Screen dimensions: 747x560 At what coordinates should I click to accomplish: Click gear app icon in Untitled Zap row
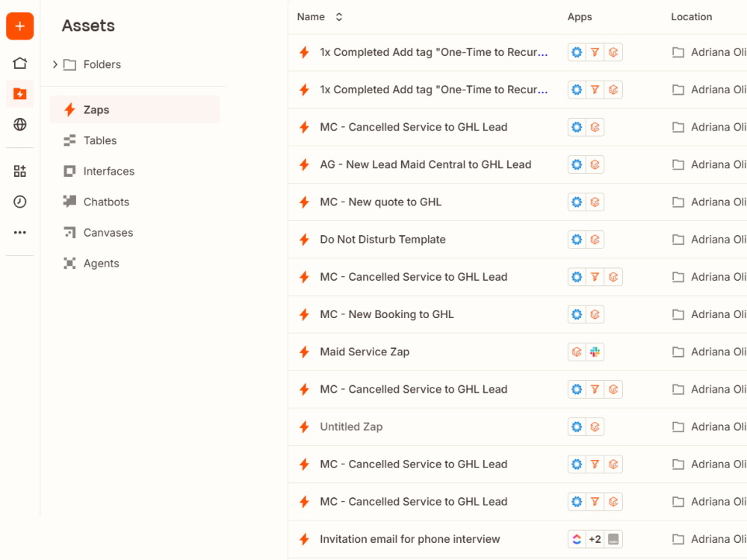pos(577,426)
